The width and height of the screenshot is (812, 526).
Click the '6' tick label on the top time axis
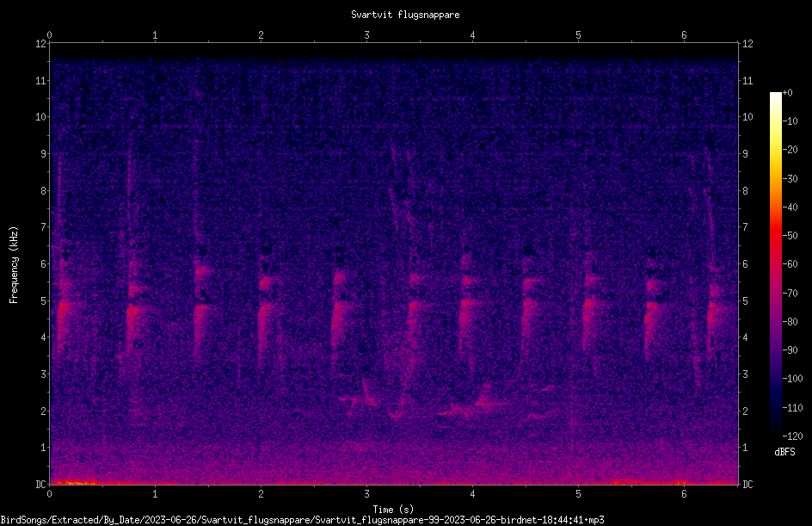click(684, 35)
